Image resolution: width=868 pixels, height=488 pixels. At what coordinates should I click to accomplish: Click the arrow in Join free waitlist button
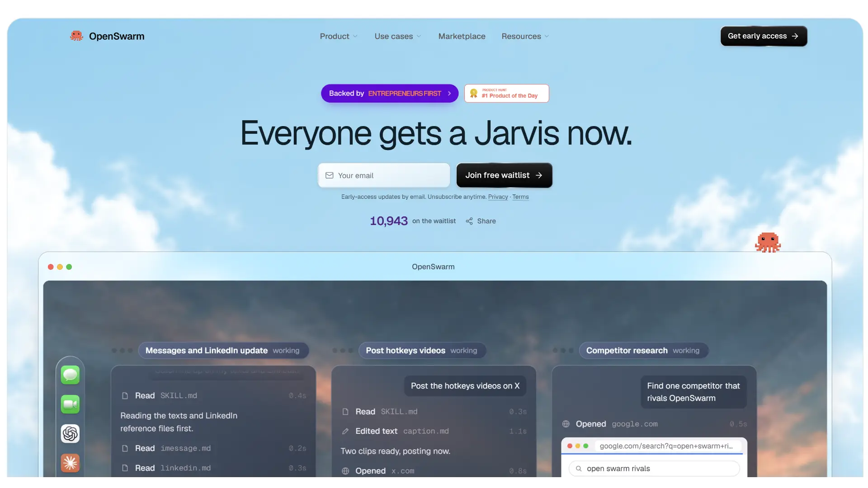(x=539, y=175)
